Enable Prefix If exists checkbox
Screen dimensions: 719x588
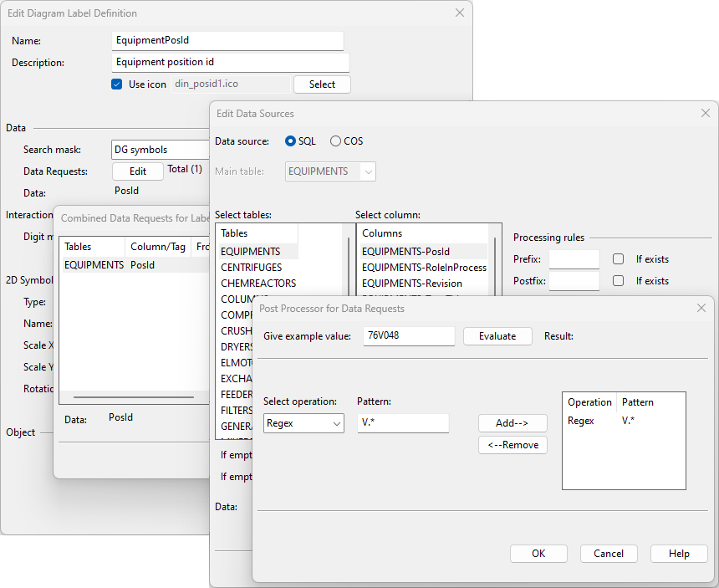tap(619, 259)
